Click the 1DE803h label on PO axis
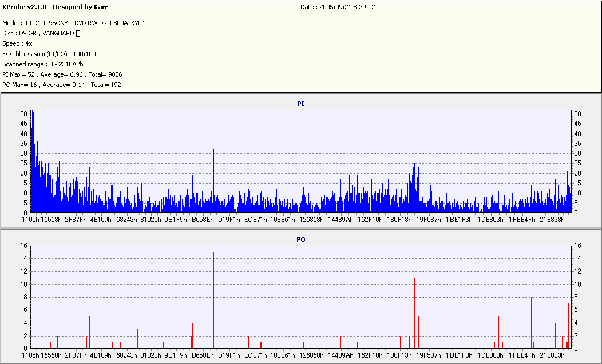 click(x=490, y=355)
